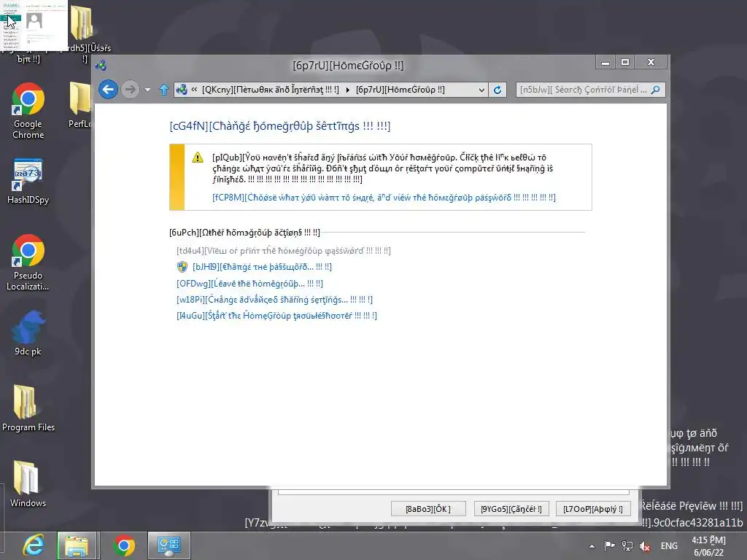Open the PerfLogs desktop folder
Image resolution: width=747 pixels, height=560 pixels.
pyautogui.click(x=80, y=105)
